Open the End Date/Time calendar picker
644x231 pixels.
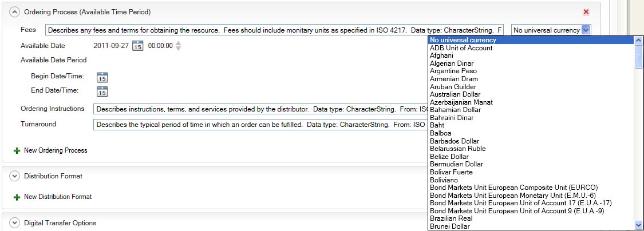coord(102,91)
